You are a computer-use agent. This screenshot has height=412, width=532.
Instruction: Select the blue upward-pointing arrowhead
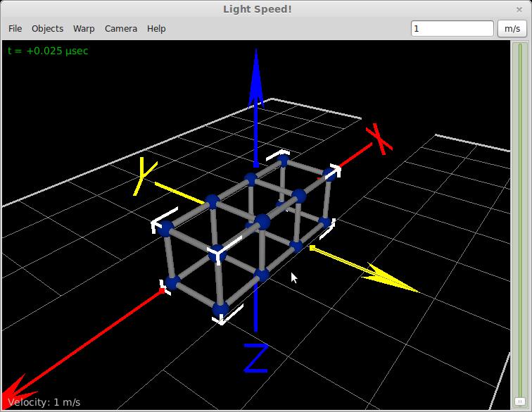click(x=256, y=74)
